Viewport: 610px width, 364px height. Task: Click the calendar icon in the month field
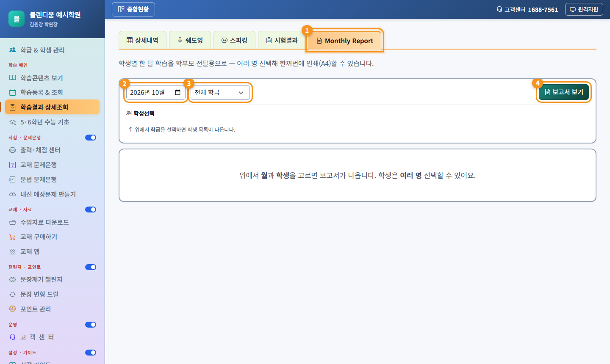pos(178,92)
